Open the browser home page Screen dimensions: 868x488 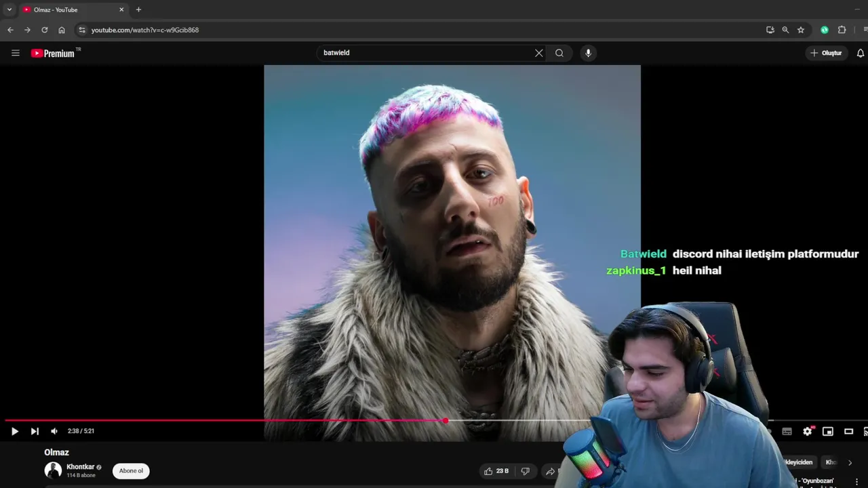62,30
